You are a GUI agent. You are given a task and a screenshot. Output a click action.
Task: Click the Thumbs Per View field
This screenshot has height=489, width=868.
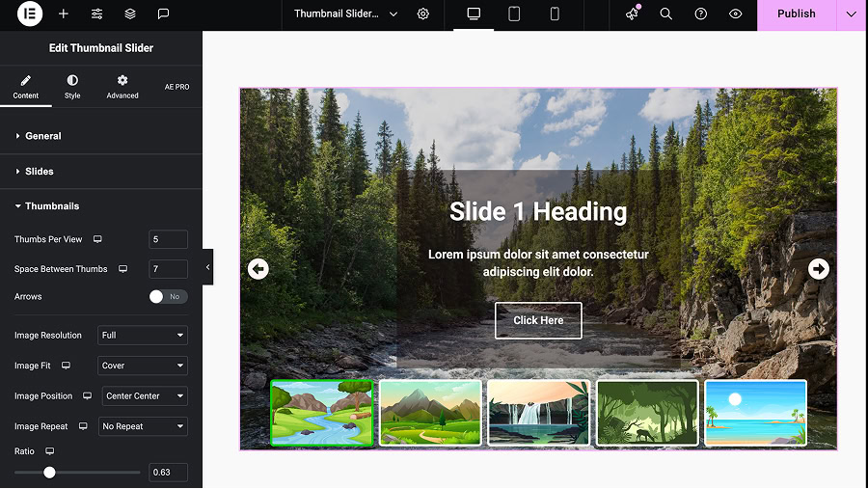pyautogui.click(x=168, y=239)
